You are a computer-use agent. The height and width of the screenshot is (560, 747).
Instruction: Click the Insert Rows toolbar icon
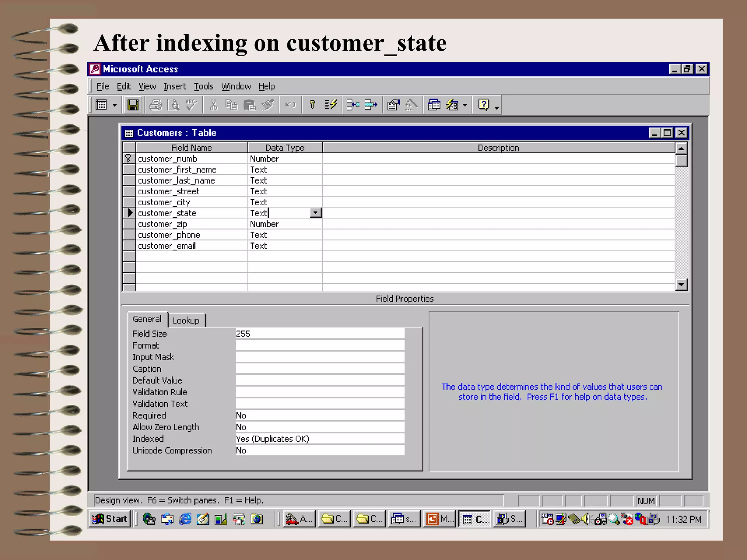pos(353,105)
